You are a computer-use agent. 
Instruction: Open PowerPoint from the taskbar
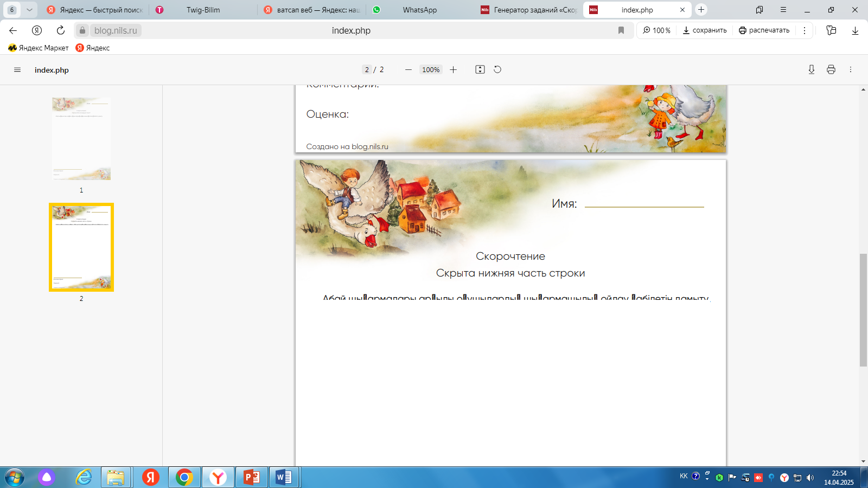point(252,477)
